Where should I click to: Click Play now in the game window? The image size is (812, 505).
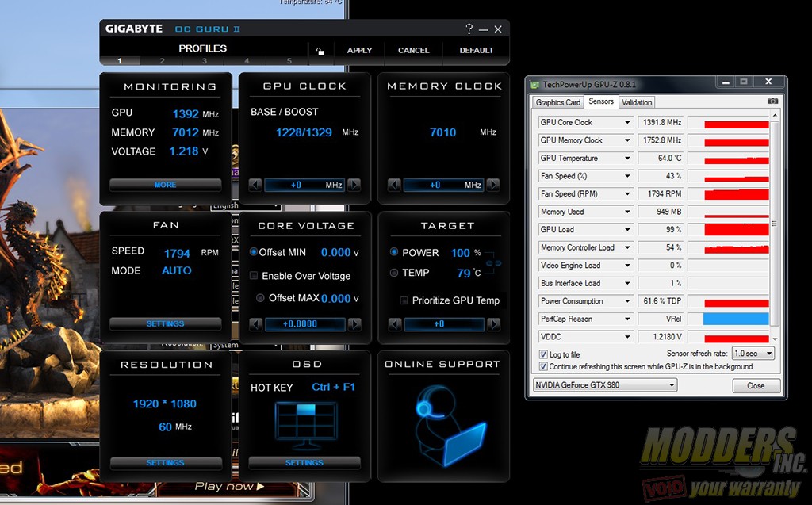click(x=229, y=486)
